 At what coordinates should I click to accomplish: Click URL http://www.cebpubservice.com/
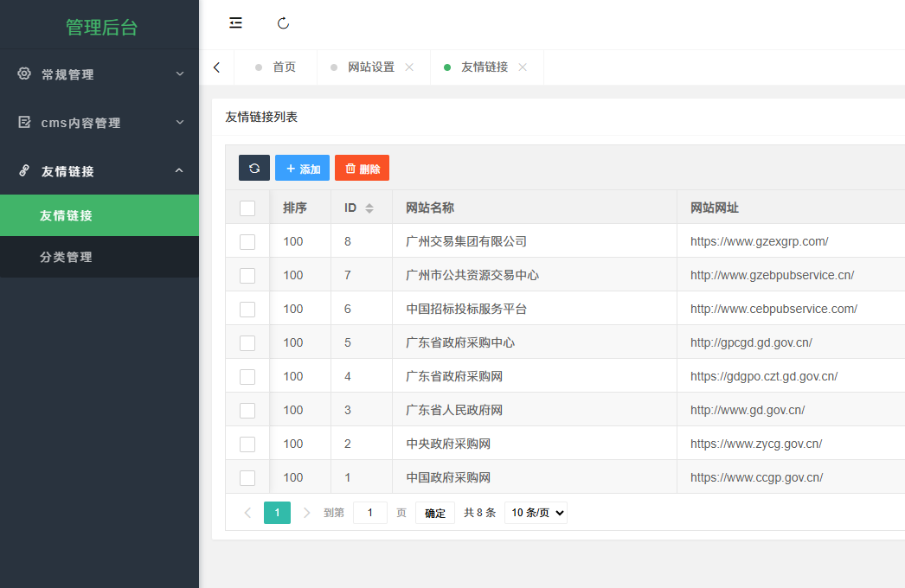774,309
